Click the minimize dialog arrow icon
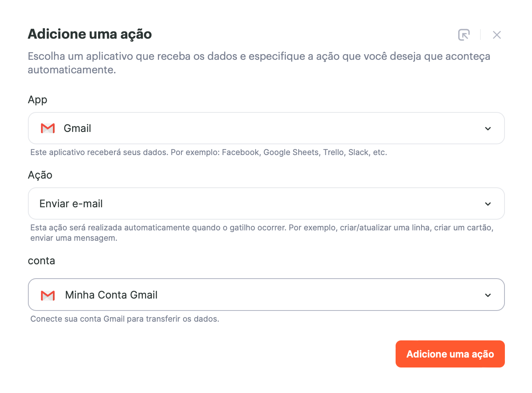Viewport: 532px width, 393px height. [x=464, y=35]
